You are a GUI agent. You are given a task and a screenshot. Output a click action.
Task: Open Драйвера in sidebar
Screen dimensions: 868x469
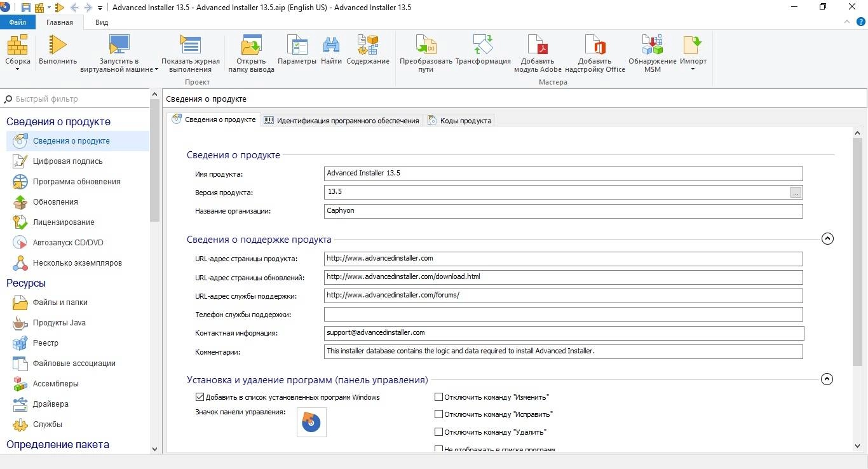[x=78, y=404]
